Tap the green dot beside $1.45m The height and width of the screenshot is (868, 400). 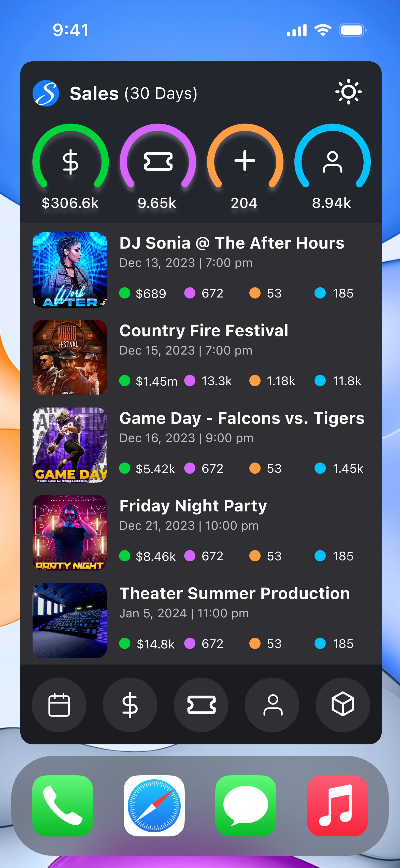coord(125,381)
